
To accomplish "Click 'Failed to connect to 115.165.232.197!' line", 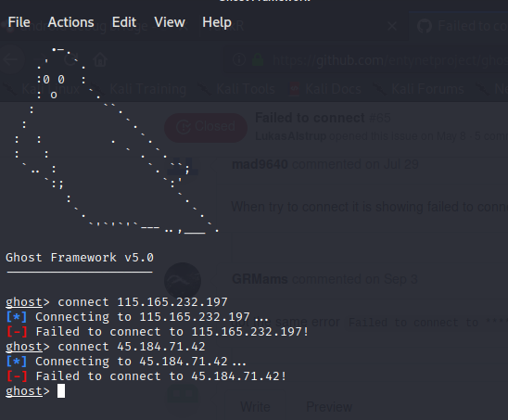I will (x=158, y=332).
